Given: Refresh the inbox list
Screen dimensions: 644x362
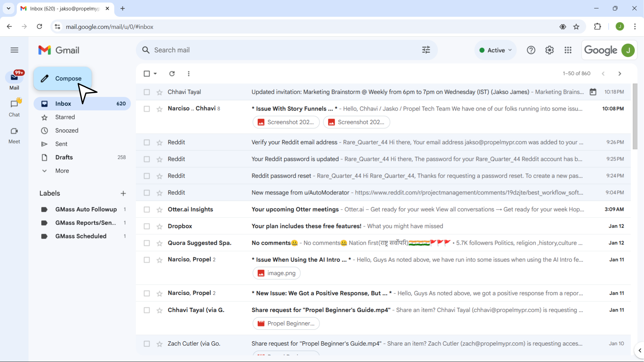Looking at the screenshot, I should click(x=172, y=73).
